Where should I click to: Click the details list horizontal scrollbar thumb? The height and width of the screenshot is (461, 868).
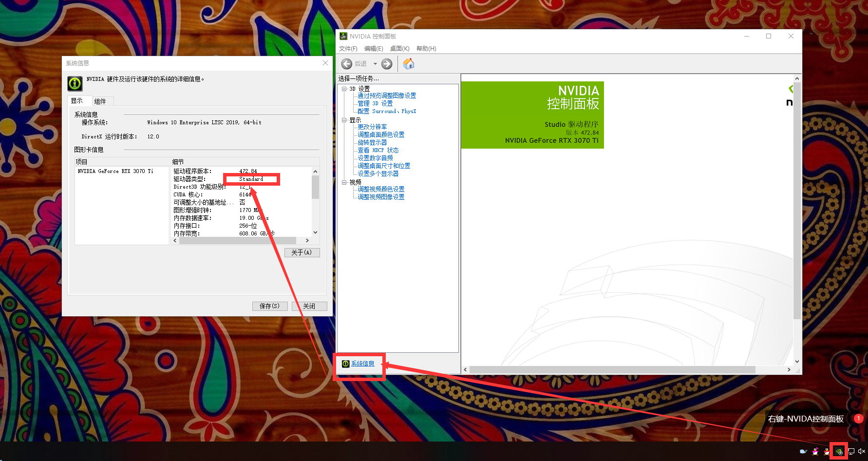[x=238, y=240]
